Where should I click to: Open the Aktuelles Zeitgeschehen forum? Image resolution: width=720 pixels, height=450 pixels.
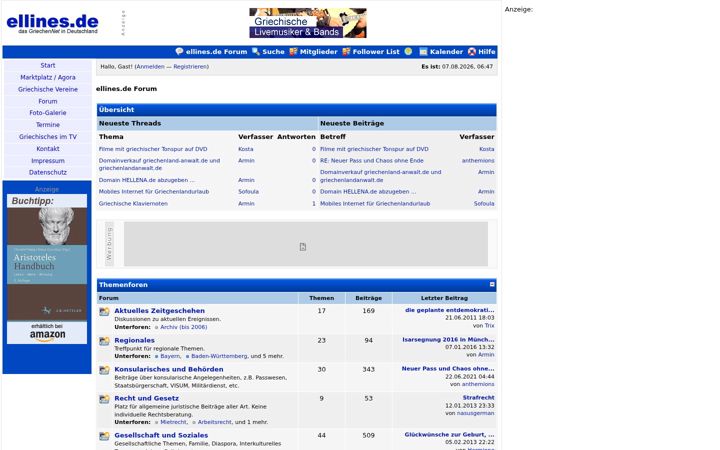click(159, 310)
